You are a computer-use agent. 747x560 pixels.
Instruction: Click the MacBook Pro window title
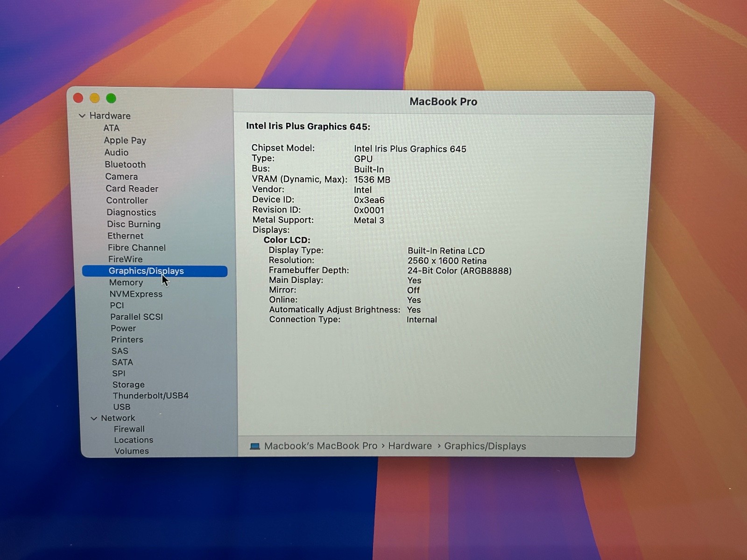(443, 102)
